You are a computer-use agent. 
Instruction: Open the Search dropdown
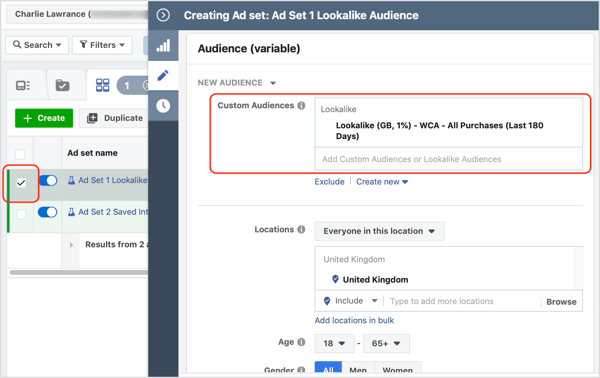pos(37,45)
